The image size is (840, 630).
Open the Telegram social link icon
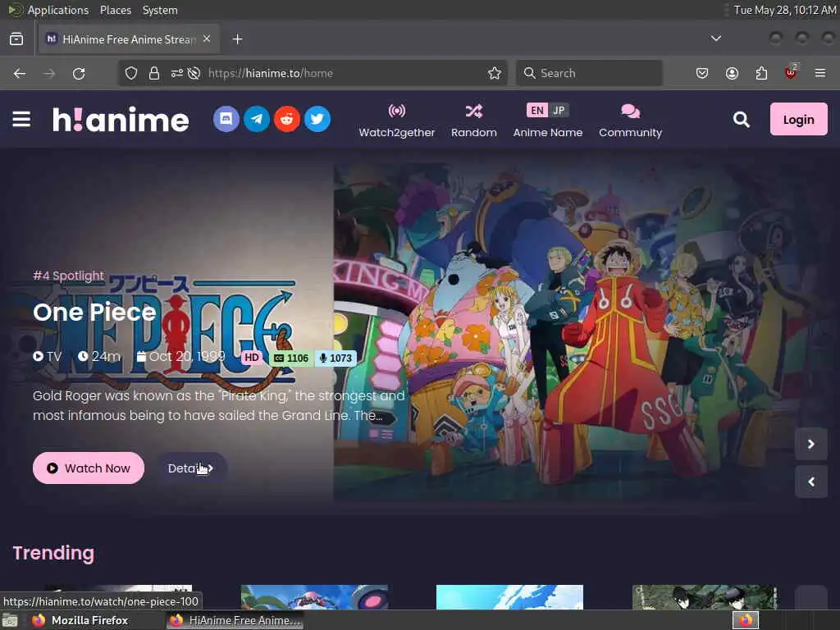pyautogui.click(x=257, y=119)
